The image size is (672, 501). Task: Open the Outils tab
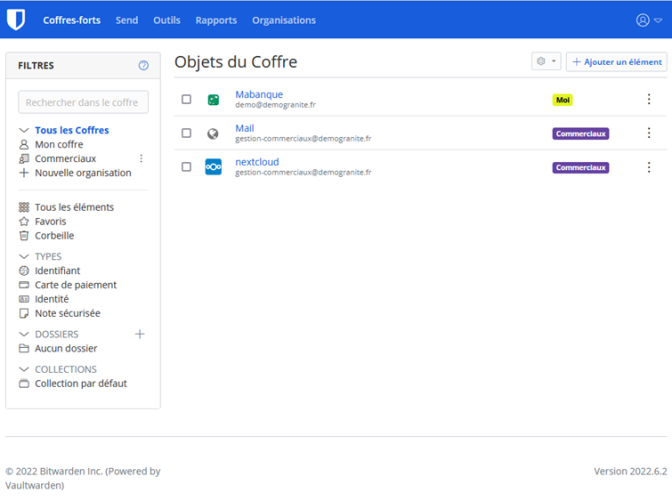pos(167,20)
